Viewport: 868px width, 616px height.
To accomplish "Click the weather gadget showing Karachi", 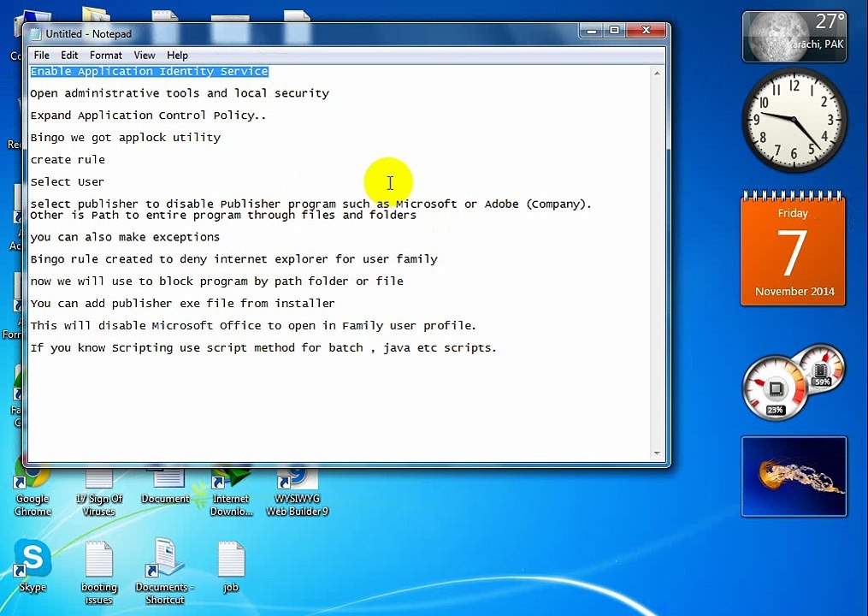I will point(794,37).
